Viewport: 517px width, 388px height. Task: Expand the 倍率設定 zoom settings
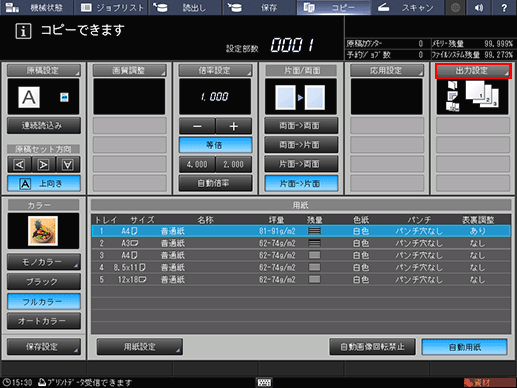[x=215, y=71]
